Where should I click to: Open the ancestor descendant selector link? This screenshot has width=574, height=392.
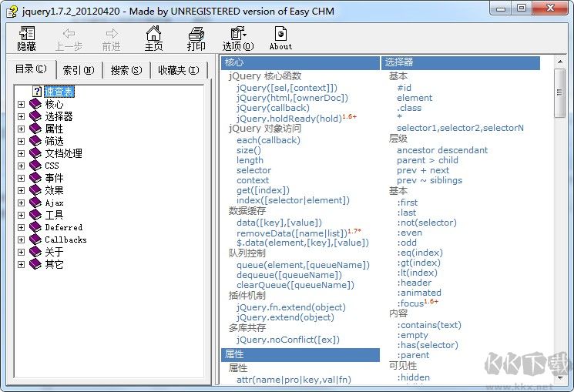point(442,150)
